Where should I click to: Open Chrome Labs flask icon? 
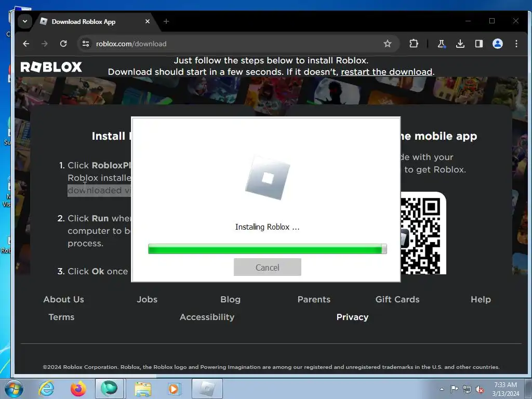point(441,44)
